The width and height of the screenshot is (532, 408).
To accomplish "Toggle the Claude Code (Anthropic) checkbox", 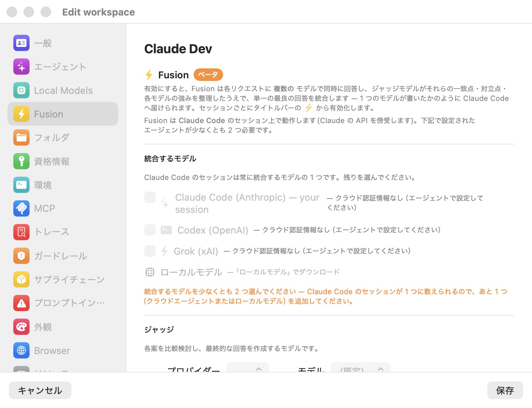I will coord(150,197).
